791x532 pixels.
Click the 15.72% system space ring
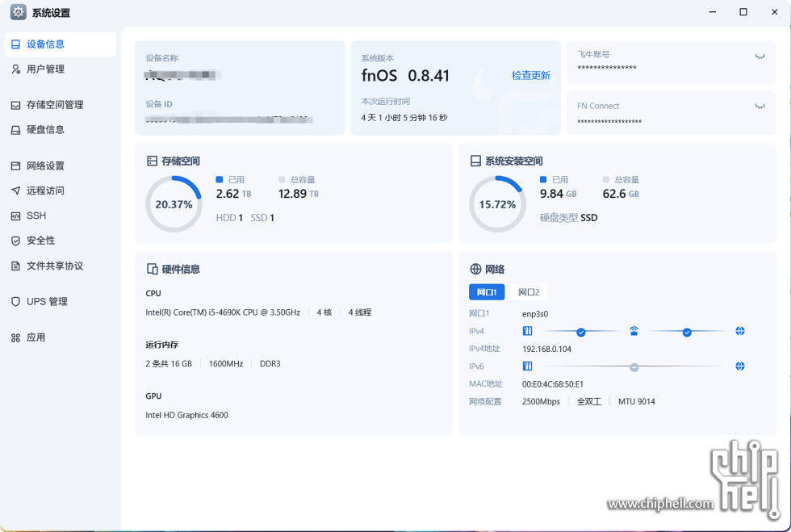tap(497, 204)
